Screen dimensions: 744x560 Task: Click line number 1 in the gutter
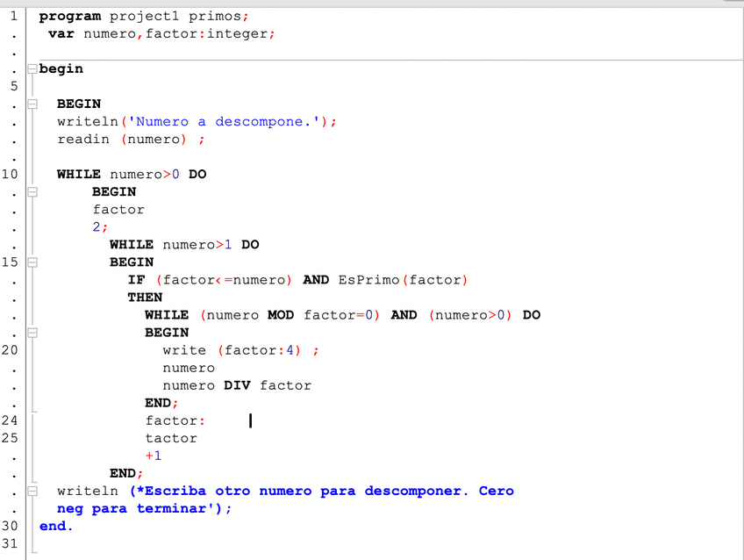[x=13, y=16]
